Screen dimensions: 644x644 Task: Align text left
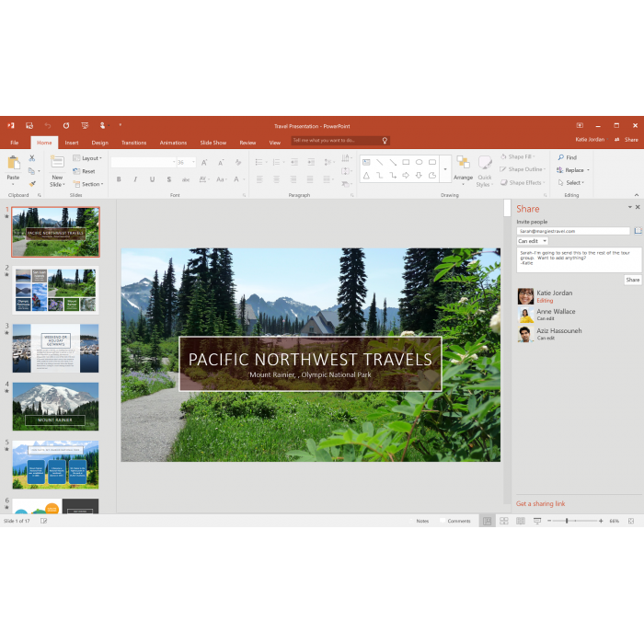pyautogui.click(x=259, y=179)
